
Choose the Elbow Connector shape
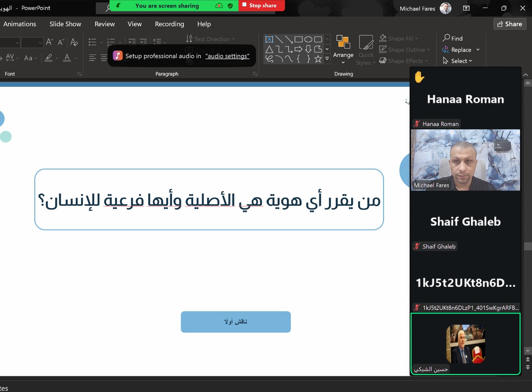point(279,49)
